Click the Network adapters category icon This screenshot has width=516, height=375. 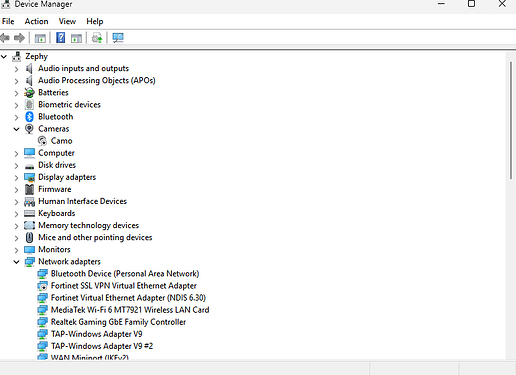point(29,262)
